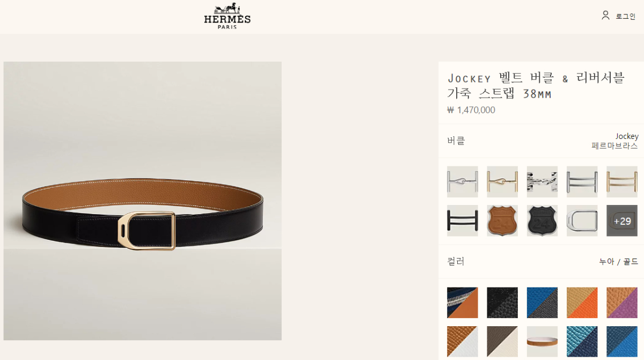
Task: Select the silver hook buckle thumbnail
Action: [462, 181]
